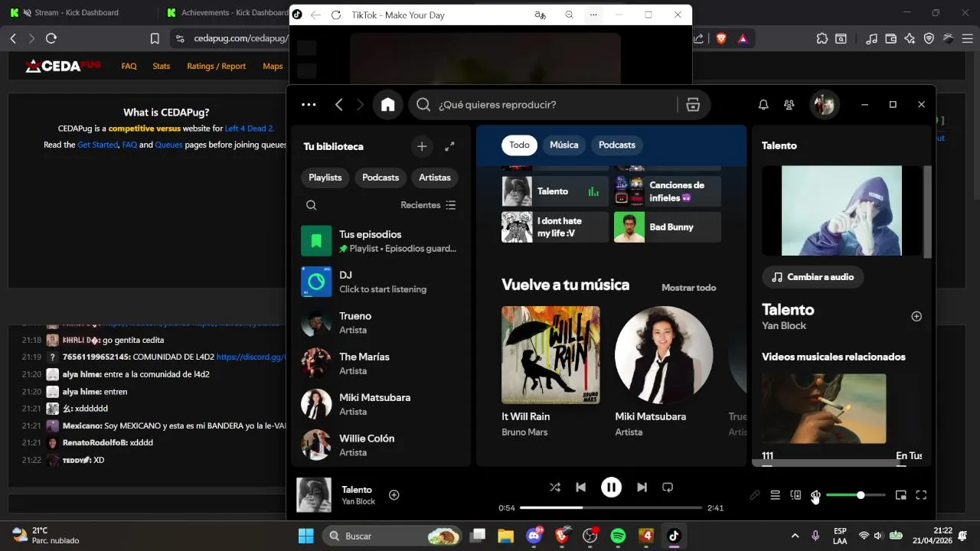
Task: Reload the TikTok window
Action: (x=335, y=15)
